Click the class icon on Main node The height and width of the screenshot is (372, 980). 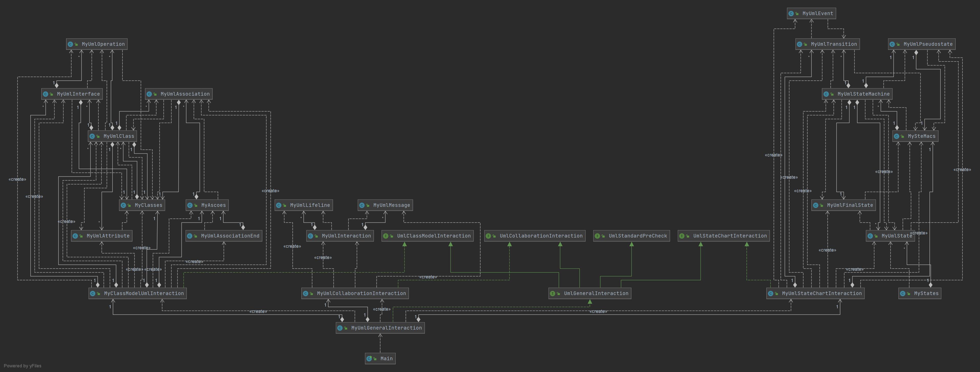369,359
